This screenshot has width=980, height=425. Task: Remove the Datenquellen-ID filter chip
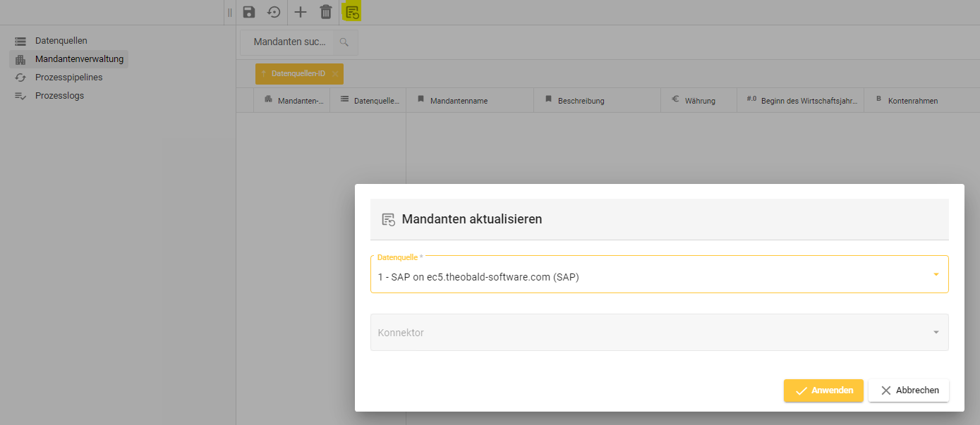coord(336,73)
